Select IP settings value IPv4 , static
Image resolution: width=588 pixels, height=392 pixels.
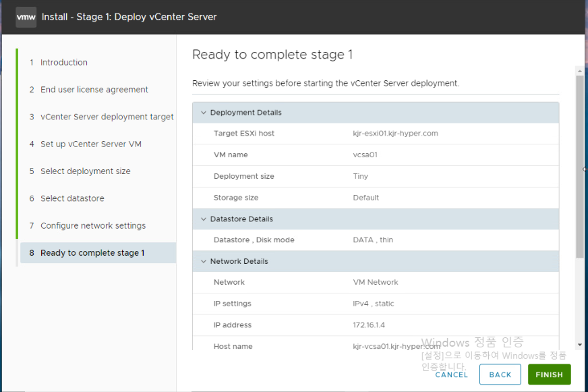(373, 304)
